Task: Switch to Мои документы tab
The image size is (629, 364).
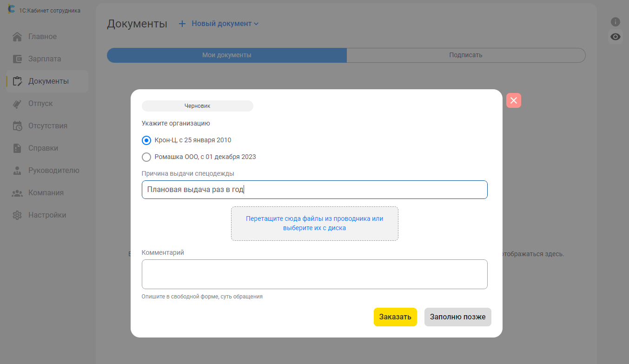Action: [227, 55]
